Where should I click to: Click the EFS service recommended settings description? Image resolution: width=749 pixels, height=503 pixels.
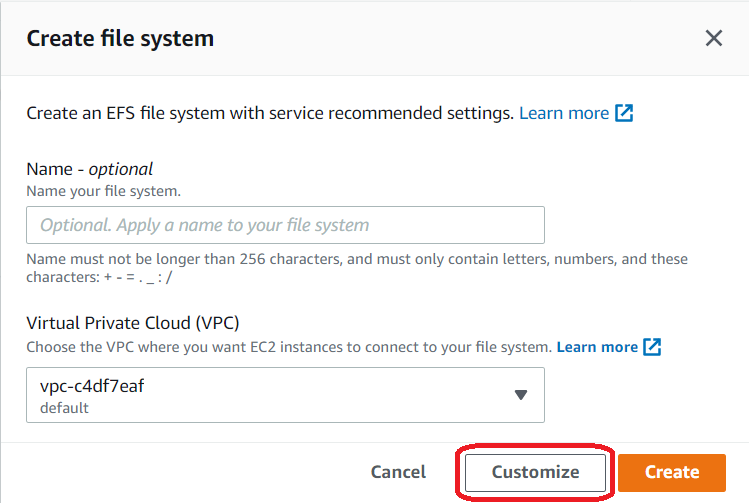pyautogui.click(x=269, y=113)
